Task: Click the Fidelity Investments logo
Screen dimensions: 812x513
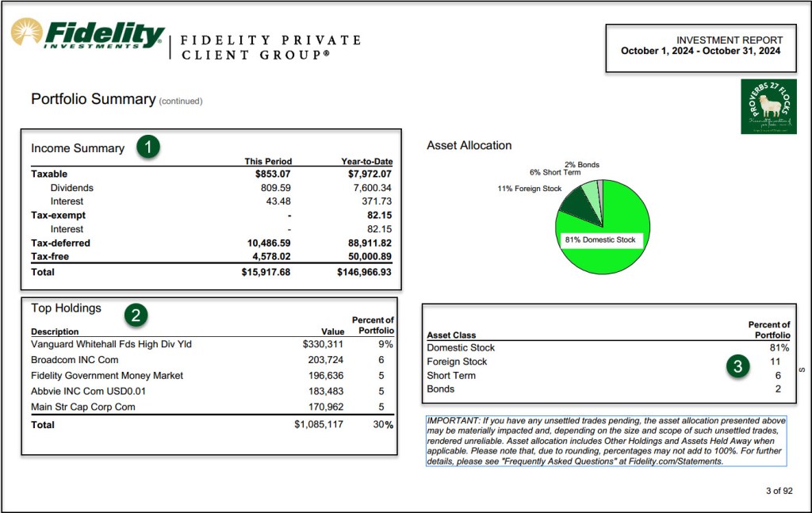Action: (x=87, y=34)
